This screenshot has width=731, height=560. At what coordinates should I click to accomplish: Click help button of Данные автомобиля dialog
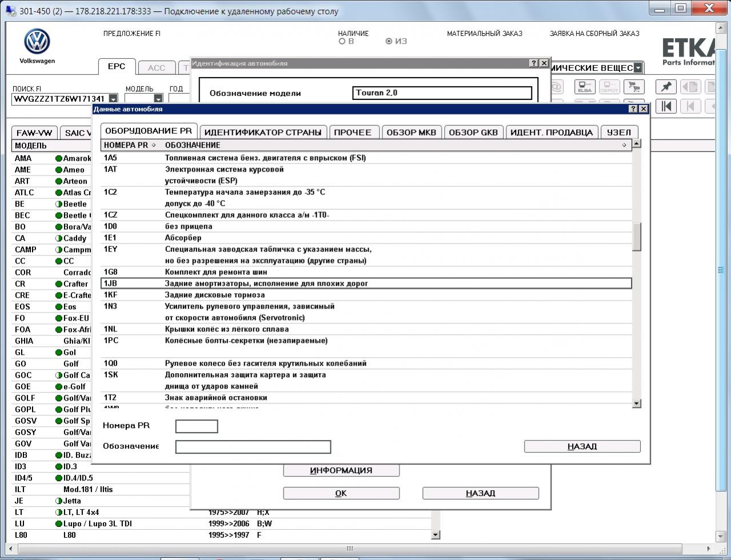[x=633, y=109]
